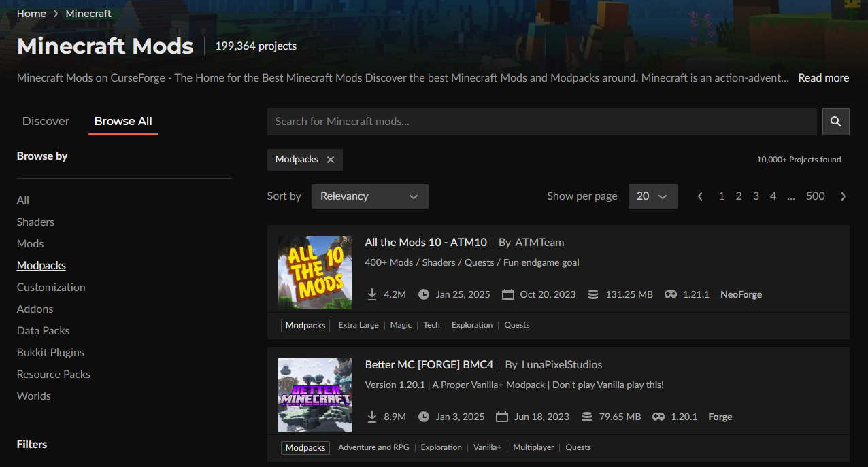Remove the Modpacks filter chip
Screen dimensions: 868x467
point(331,160)
